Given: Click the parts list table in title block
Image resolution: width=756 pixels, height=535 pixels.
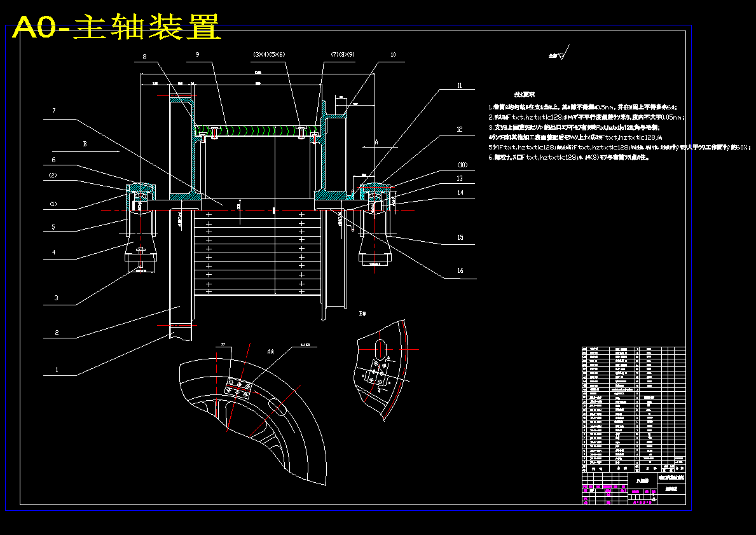Looking at the screenshot, I should pos(633,409).
